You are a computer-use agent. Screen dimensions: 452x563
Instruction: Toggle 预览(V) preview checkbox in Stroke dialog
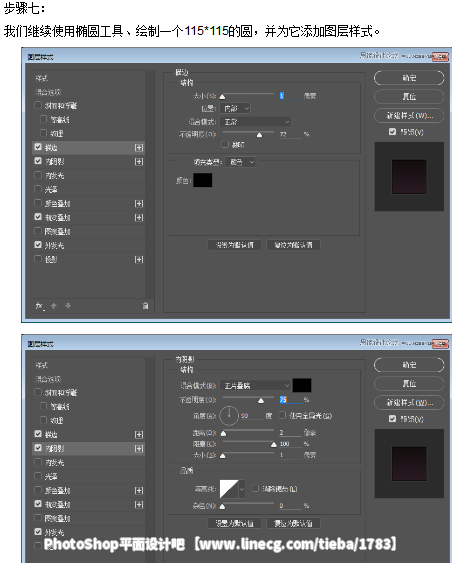tap(392, 132)
